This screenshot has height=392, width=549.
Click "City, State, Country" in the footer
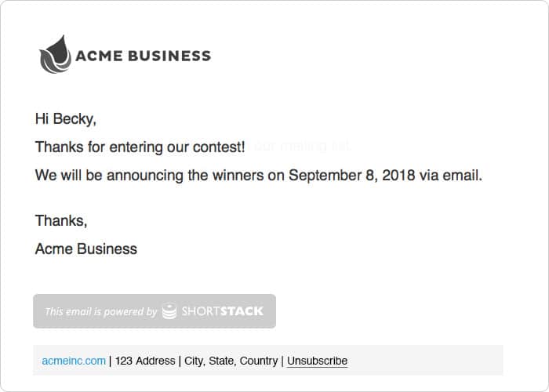point(231,361)
